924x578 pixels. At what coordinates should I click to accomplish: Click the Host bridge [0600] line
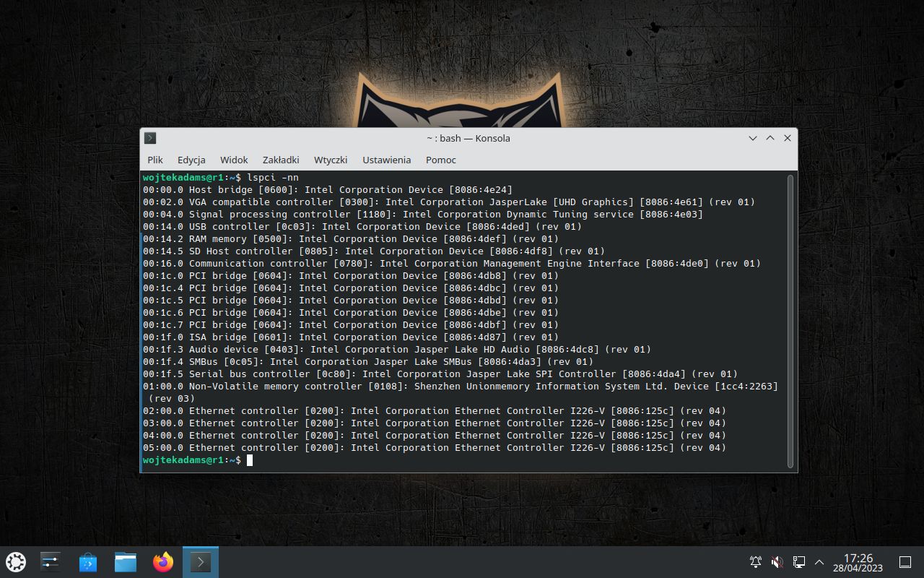pos(328,189)
